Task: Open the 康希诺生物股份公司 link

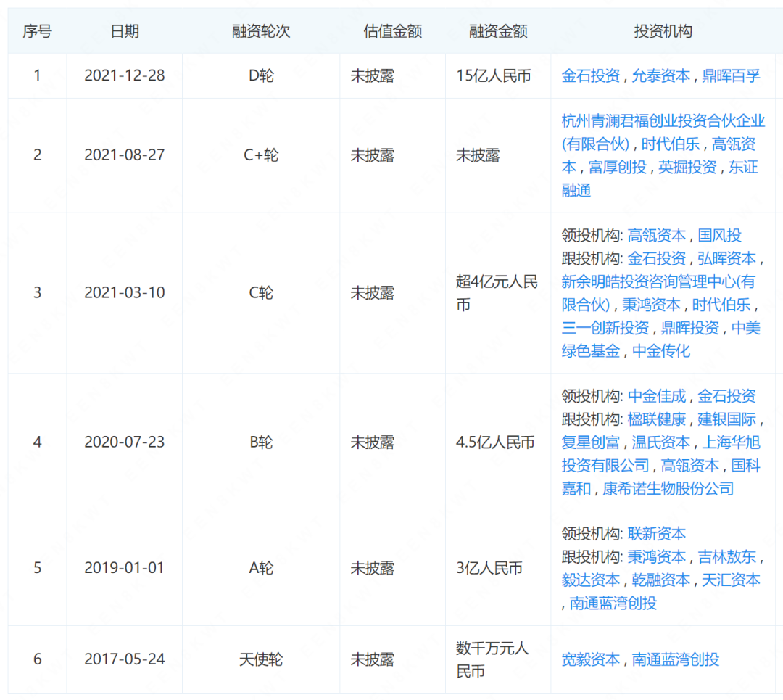Action: pyautogui.click(x=668, y=489)
